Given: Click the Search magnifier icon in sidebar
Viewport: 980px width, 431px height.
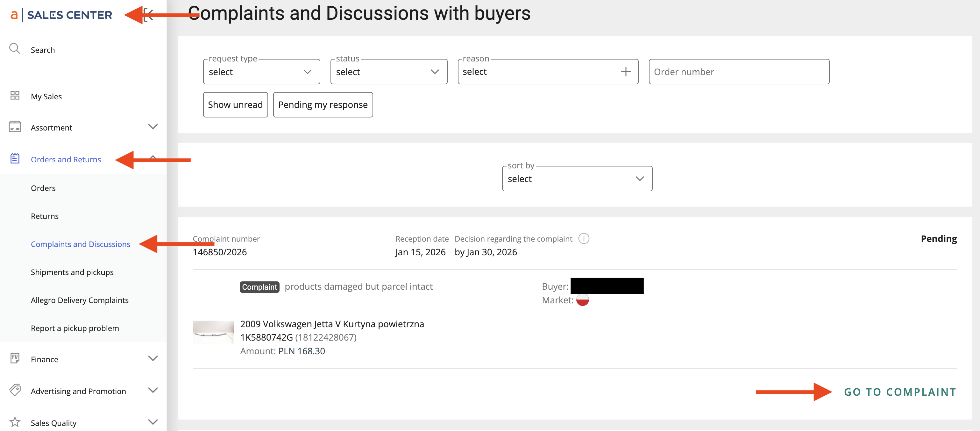Looking at the screenshot, I should pos(14,49).
